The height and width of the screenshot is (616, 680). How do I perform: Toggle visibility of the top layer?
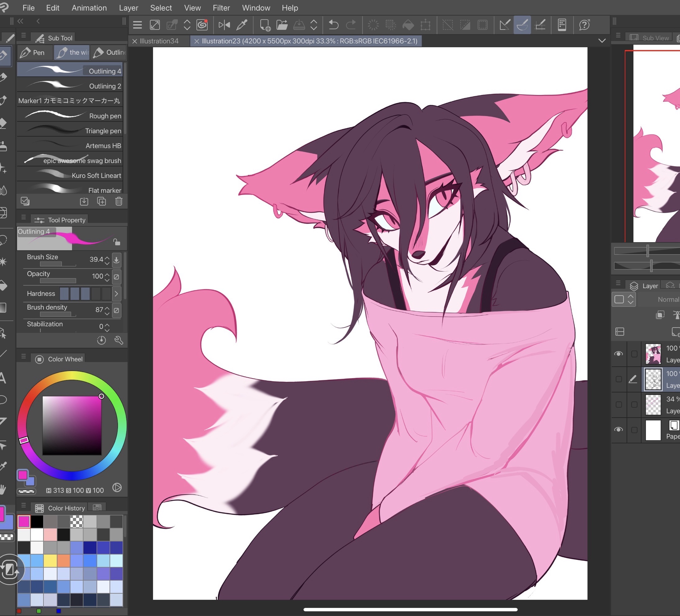[x=618, y=354]
